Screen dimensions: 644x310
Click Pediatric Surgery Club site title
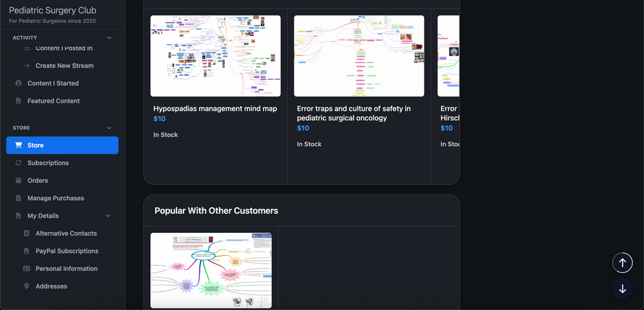tap(53, 10)
